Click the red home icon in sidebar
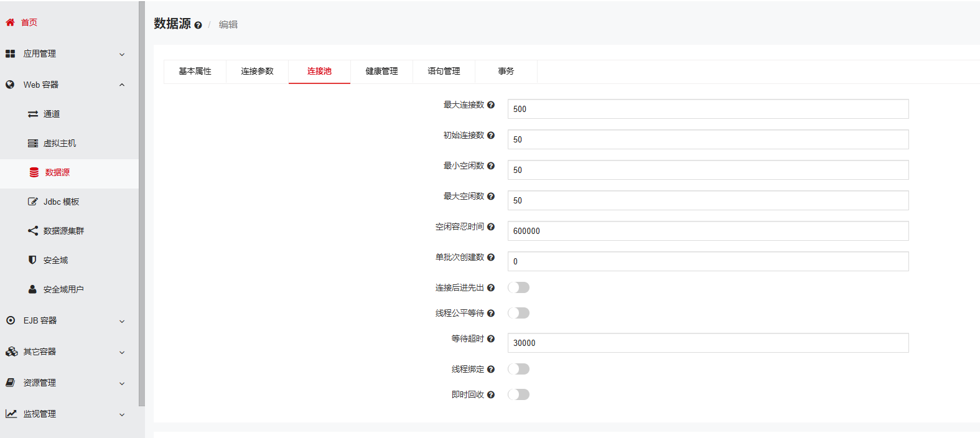980x438 pixels. point(10,22)
